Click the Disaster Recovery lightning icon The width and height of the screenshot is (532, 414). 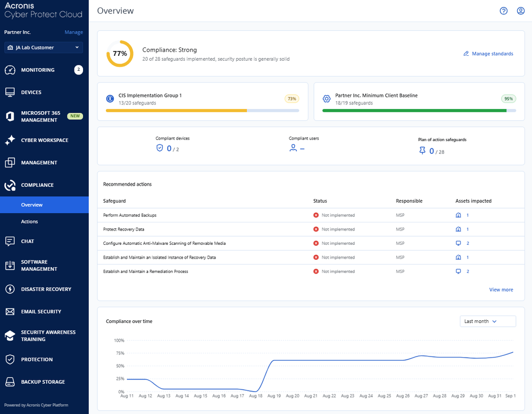(x=10, y=289)
